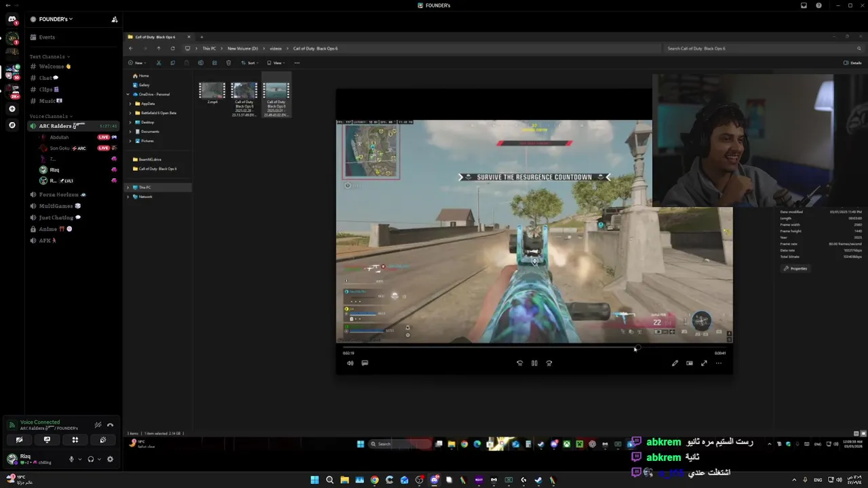Image resolution: width=868 pixels, height=488 pixels.
Task: Click the video progress seek bar
Action: coord(534,348)
